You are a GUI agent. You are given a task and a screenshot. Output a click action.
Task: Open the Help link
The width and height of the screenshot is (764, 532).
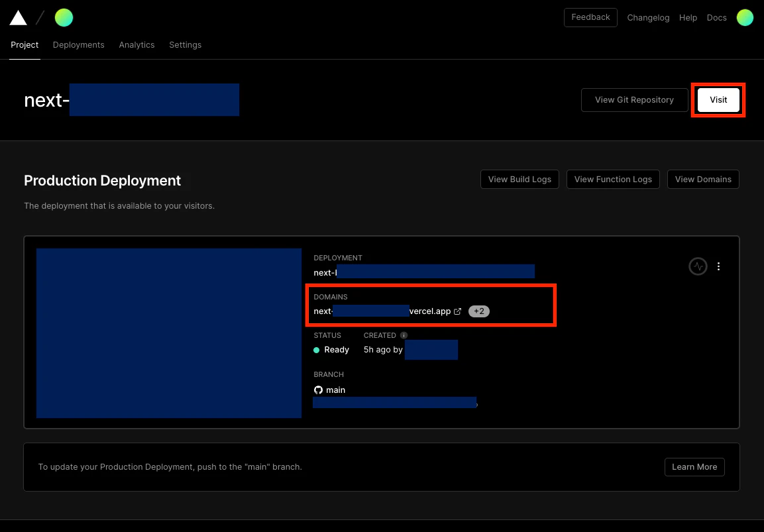(x=688, y=17)
